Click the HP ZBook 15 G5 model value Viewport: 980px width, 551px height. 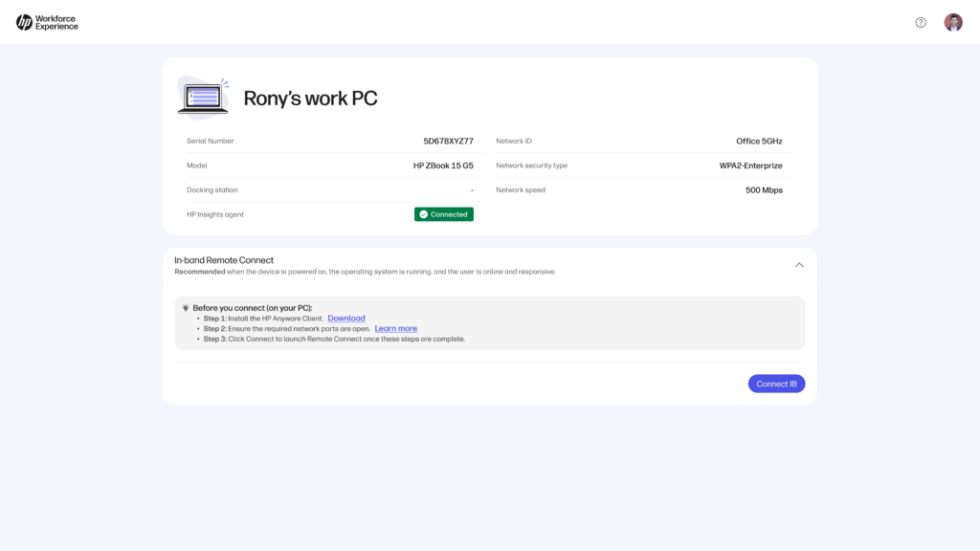point(443,165)
